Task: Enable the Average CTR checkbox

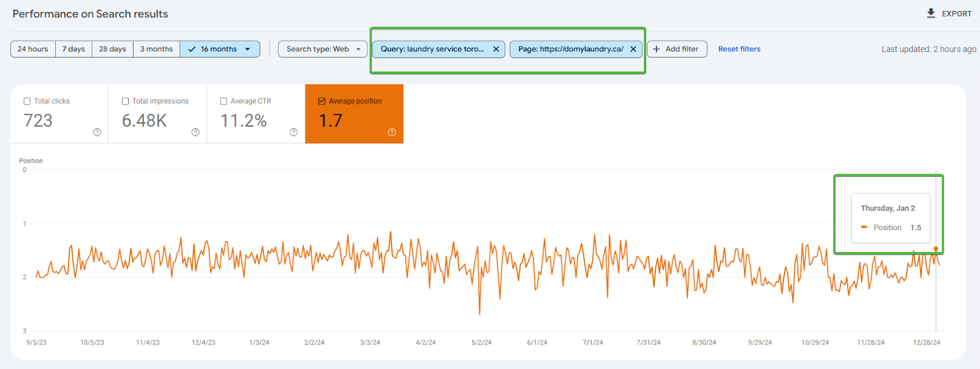Action: pos(224,102)
